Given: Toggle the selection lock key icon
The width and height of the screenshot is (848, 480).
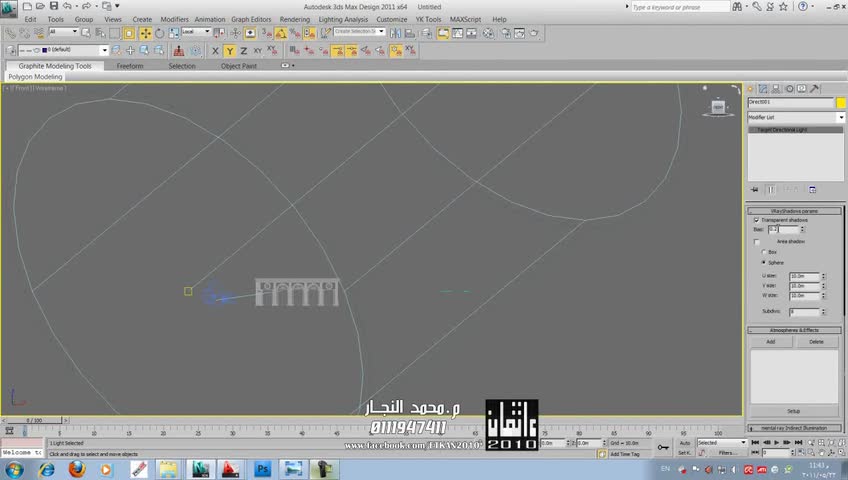Looking at the screenshot, I should 662,448.
